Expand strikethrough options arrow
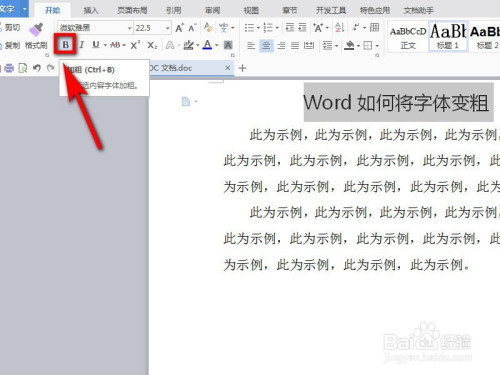This screenshot has height=375, width=500. pyautogui.click(x=124, y=45)
